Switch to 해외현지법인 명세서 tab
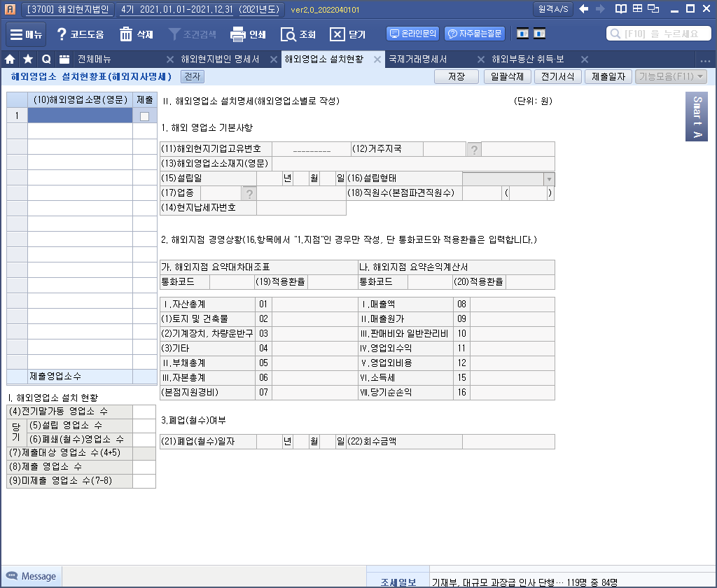The image size is (717, 588). coord(220,59)
